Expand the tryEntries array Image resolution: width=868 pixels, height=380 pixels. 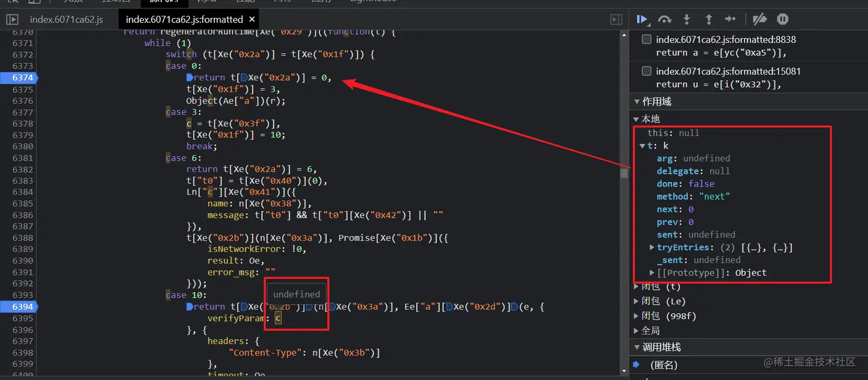(652, 247)
